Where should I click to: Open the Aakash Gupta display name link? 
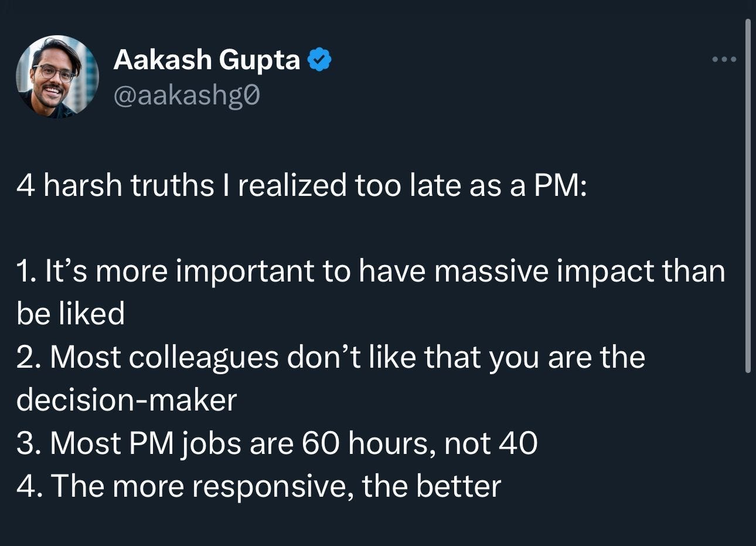point(206,59)
